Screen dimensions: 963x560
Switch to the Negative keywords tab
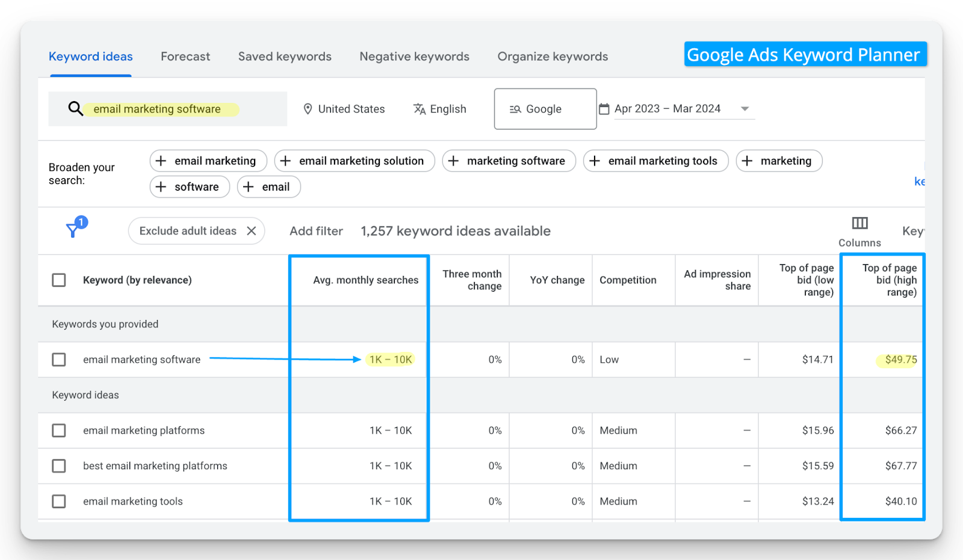pyautogui.click(x=414, y=57)
